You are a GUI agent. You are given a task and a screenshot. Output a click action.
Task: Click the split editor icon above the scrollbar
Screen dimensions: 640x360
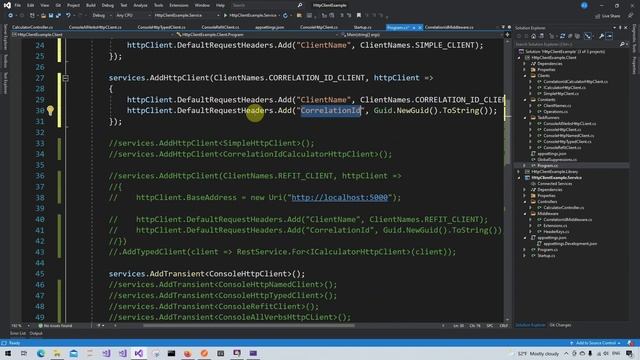point(507,35)
